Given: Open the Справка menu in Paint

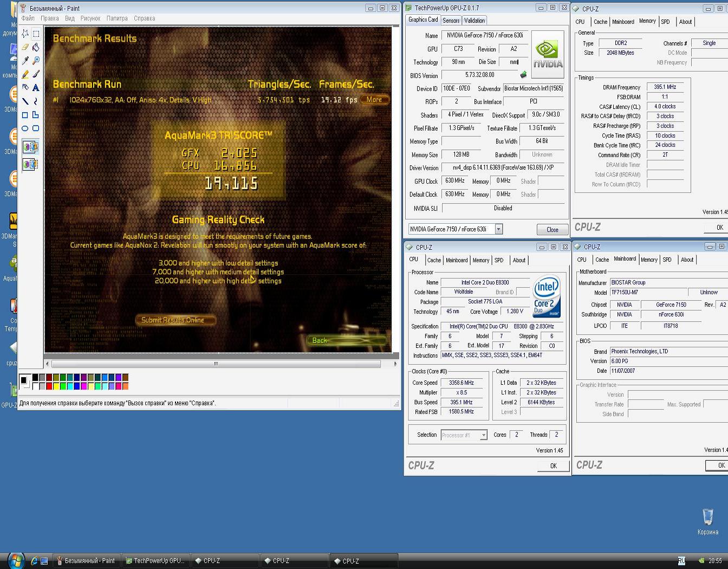Looking at the screenshot, I should [145, 18].
